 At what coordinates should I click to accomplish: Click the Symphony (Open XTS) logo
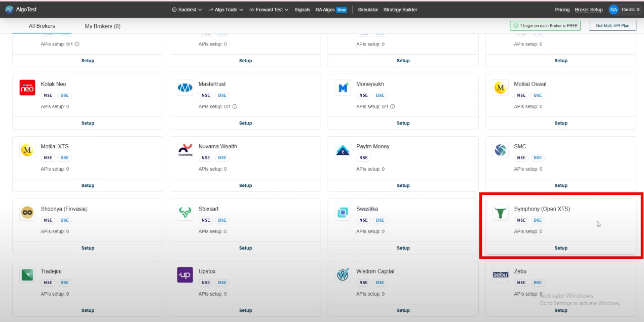(x=501, y=213)
